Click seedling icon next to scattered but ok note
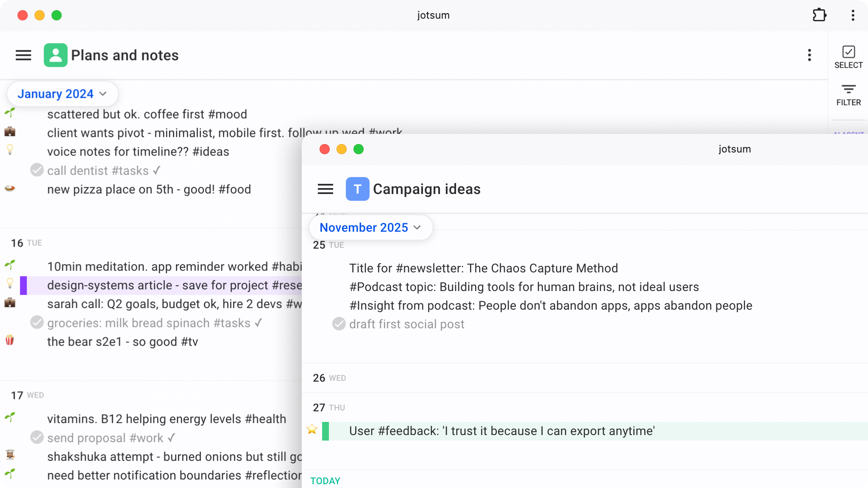 click(10, 112)
